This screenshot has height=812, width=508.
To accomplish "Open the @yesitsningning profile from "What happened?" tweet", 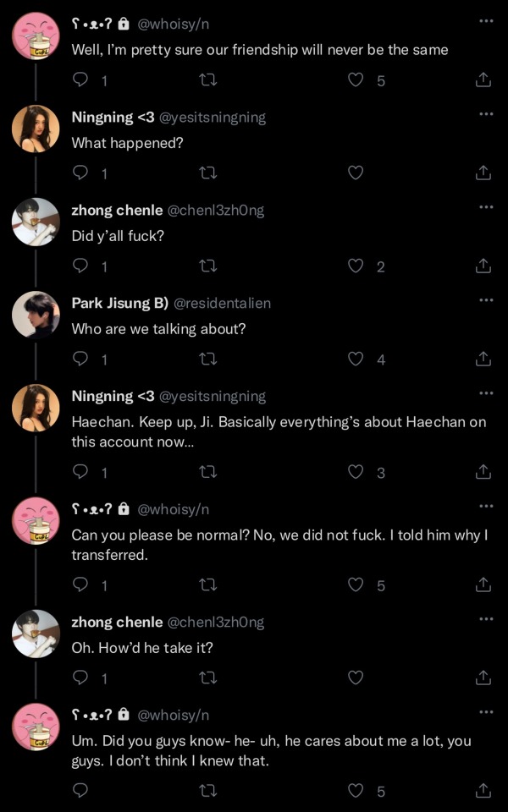I will 213,118.
